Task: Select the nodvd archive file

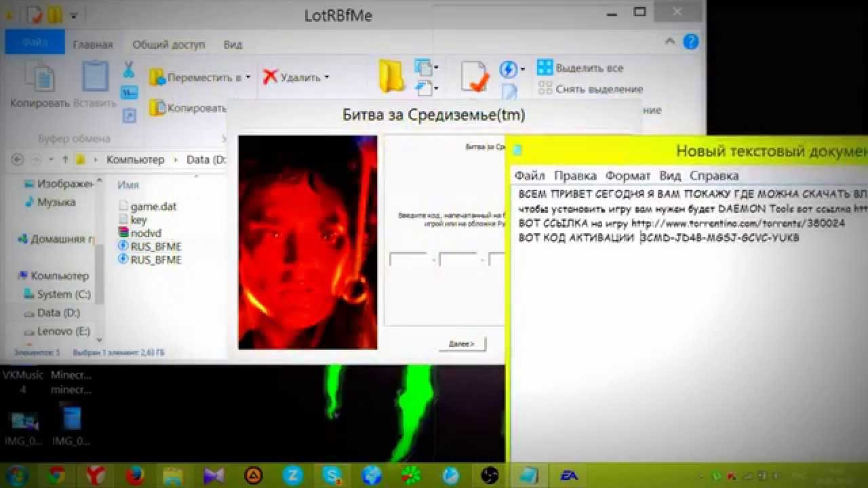Action: tap(140, 233)
